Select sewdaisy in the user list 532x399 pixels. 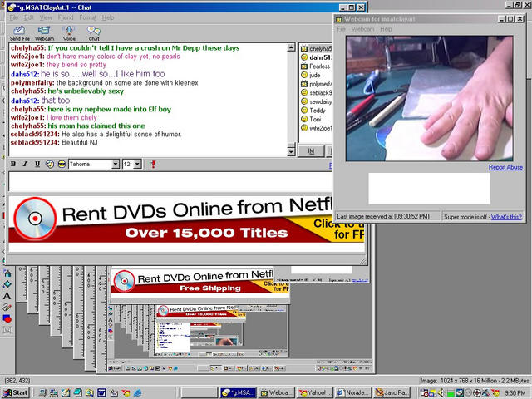point(316,101)
